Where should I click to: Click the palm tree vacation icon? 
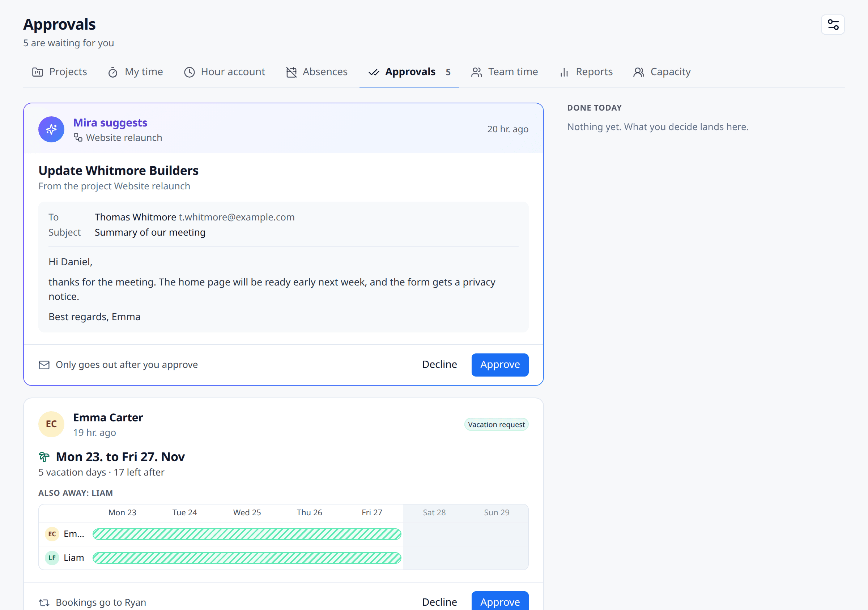(x=44, y=457)
